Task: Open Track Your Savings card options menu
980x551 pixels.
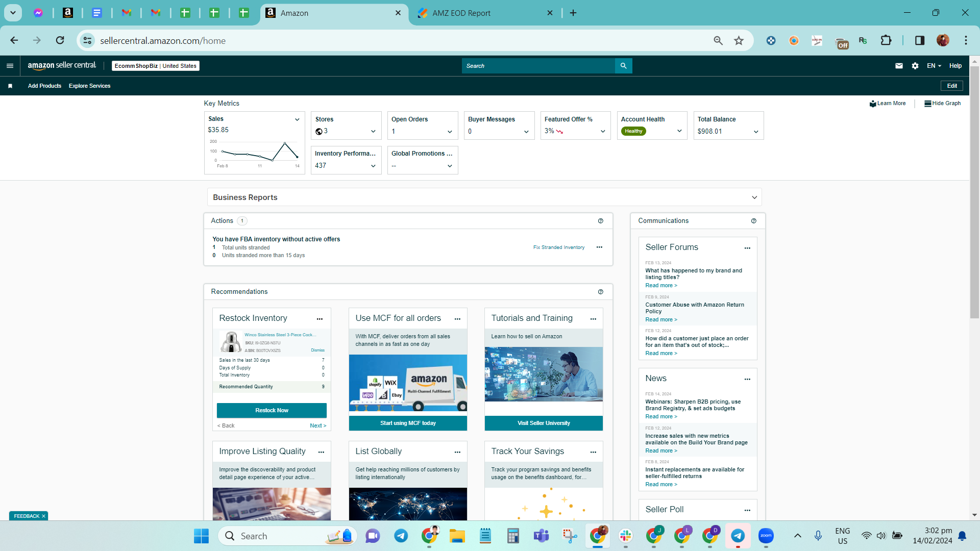Action: point(593,452)
